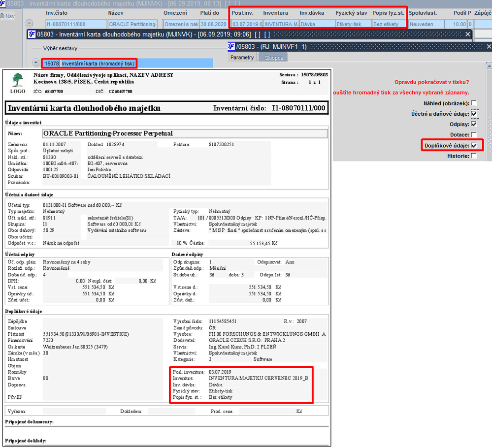492x448 pixels.
Task: Click the INVENTURA M field in top row
Action: click(281, 24)
